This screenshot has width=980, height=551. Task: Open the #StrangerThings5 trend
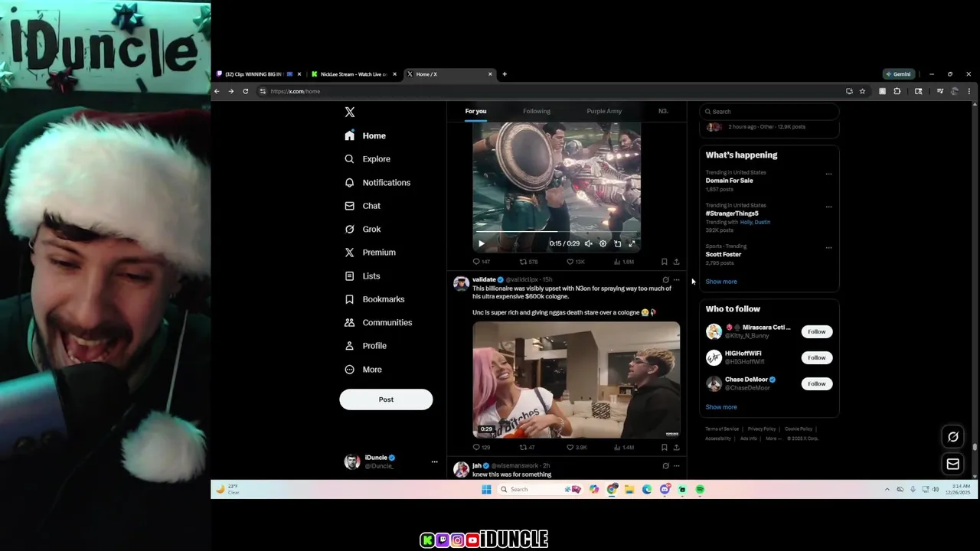(733, 214)
